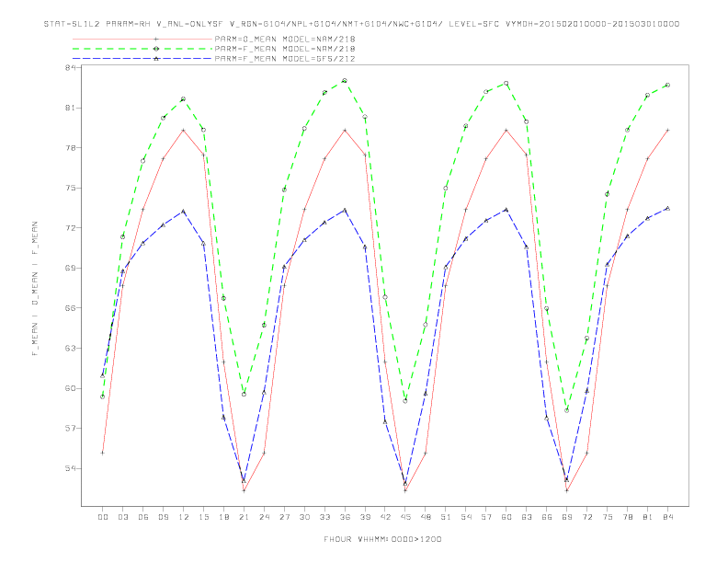Viewport: 728px width, 563px height.
Task: Click x-axis forecast hour label 69
Action: pos(567,517)
